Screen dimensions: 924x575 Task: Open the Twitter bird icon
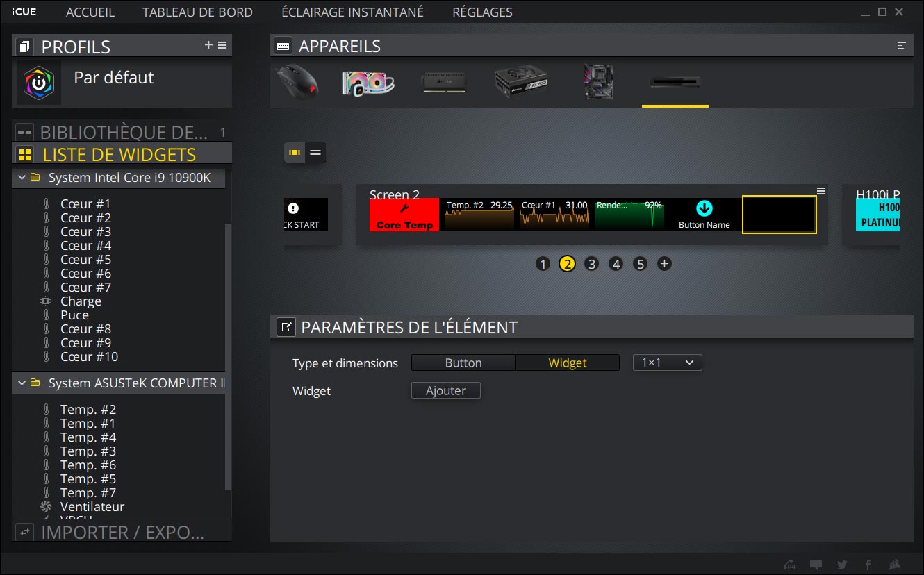842,565
